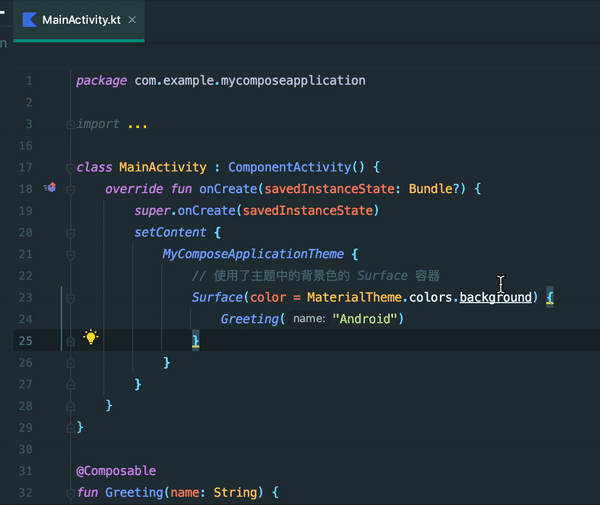600x505 pixels.
Task: Expand the folded import block on line 3
Action: tap(70, 125)
